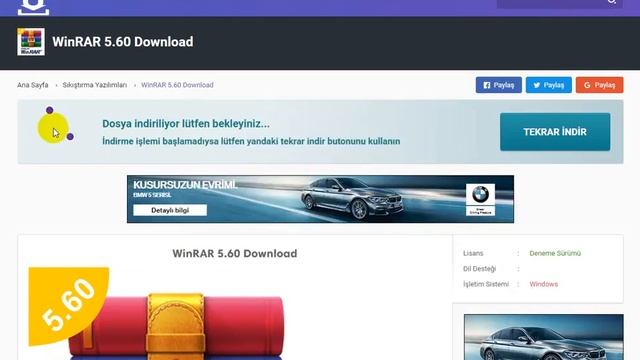Click the Dil Desteği label
This screenshot has height=360, width=640.
(x=480, y=269)
